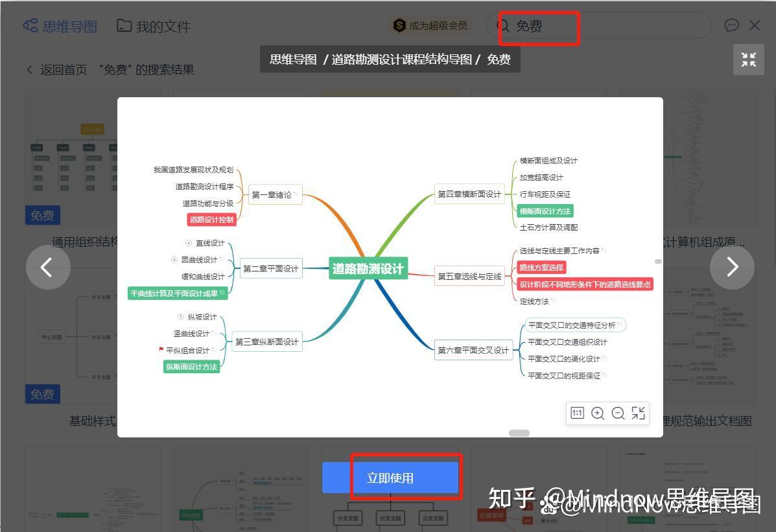Click 返回首页 back link
The height and width of the screenshot is (532, 776).
click(58, 70)
